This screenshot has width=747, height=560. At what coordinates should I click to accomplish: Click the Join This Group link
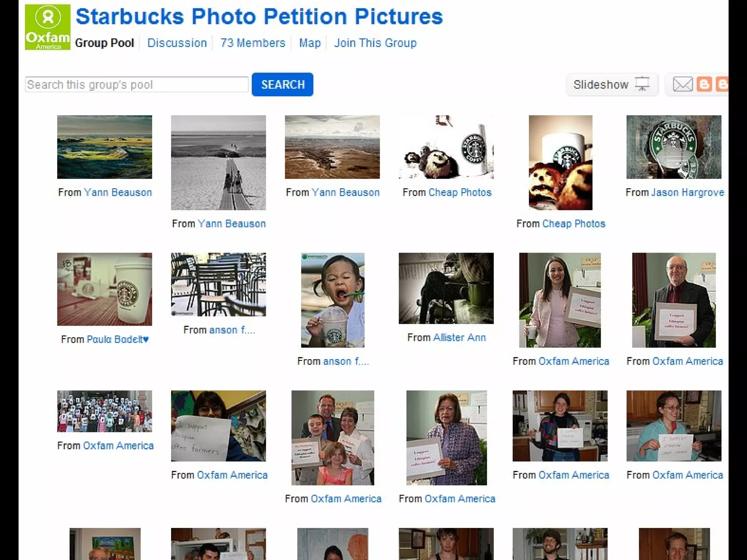point(375,43)
